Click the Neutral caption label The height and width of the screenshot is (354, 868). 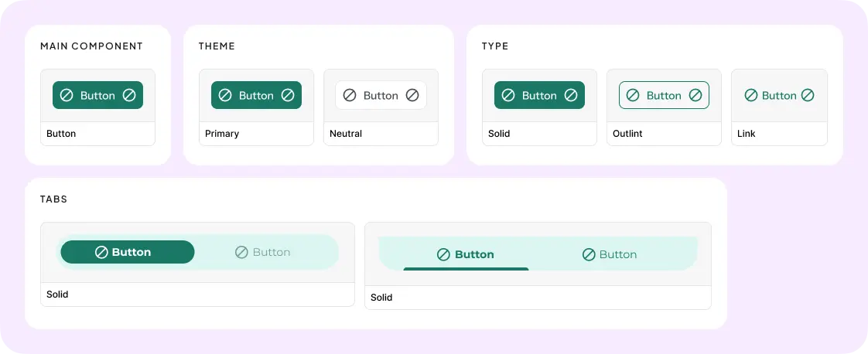pos(346,134)
